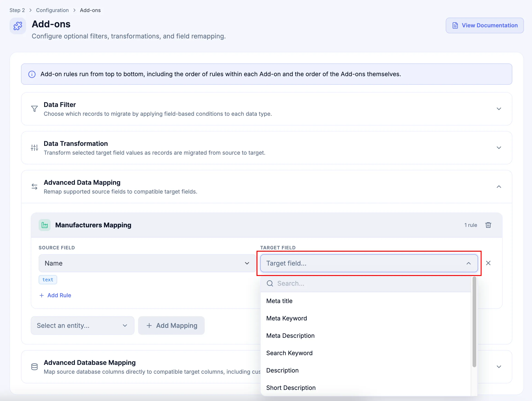The image size is (532, 401).
Task: Remove the Name rule with X icon
Action: 488,263
